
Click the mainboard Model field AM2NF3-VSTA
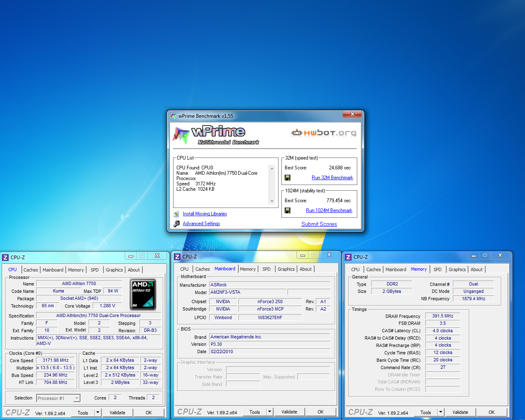click(x=247, y=292)
